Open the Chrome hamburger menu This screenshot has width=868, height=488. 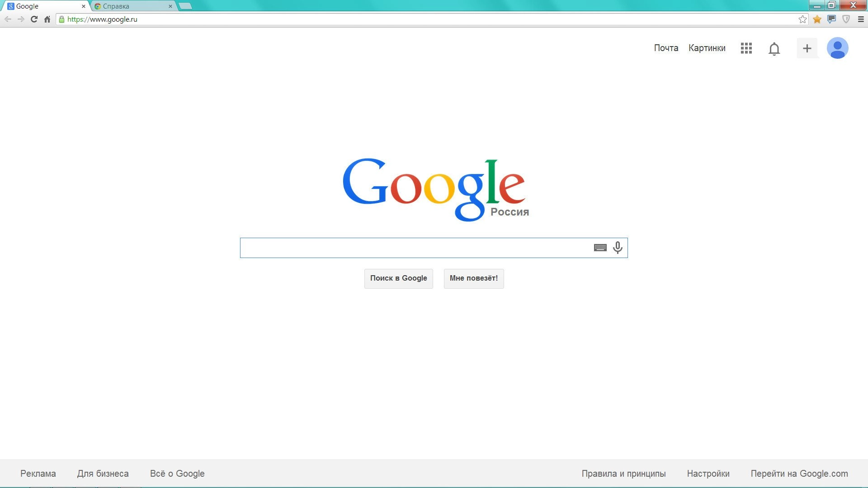pyautogui.click(x=861, y=19)
